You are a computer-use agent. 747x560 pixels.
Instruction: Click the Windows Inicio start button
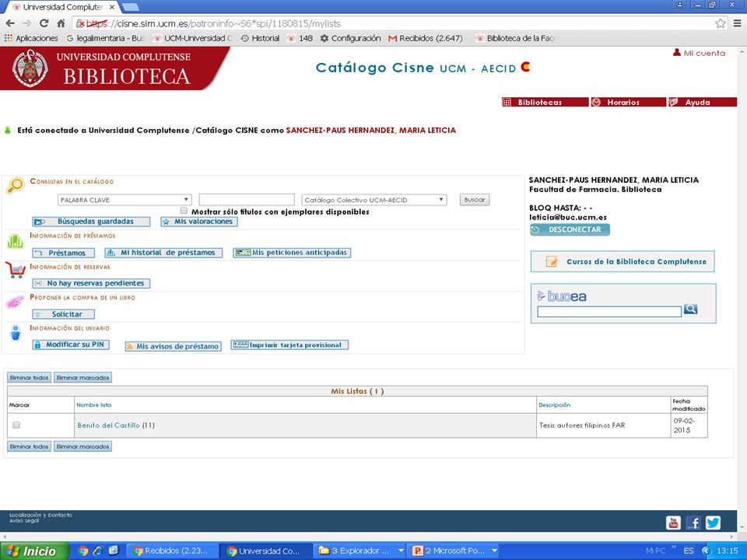[x=34, y=551]
